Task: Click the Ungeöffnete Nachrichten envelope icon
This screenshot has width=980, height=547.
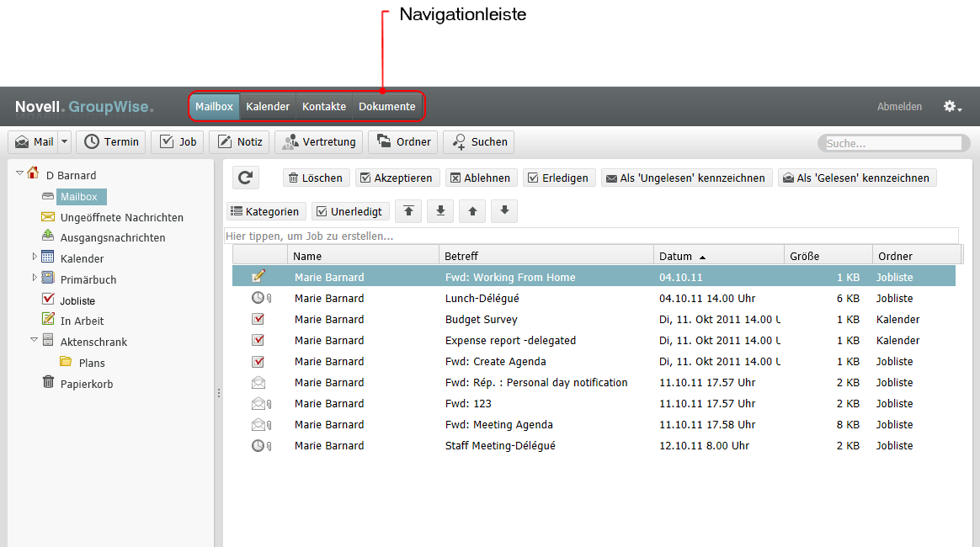Action: [x=48, y=216]
